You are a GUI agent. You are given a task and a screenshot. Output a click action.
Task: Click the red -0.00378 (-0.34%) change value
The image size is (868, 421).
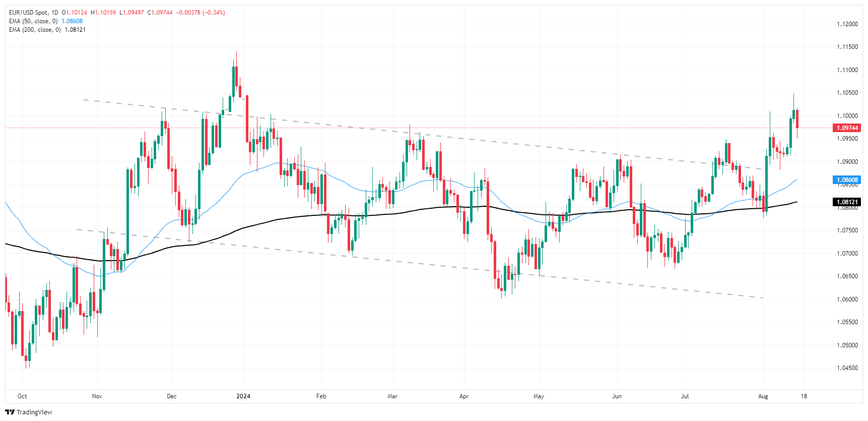(201, 13)
